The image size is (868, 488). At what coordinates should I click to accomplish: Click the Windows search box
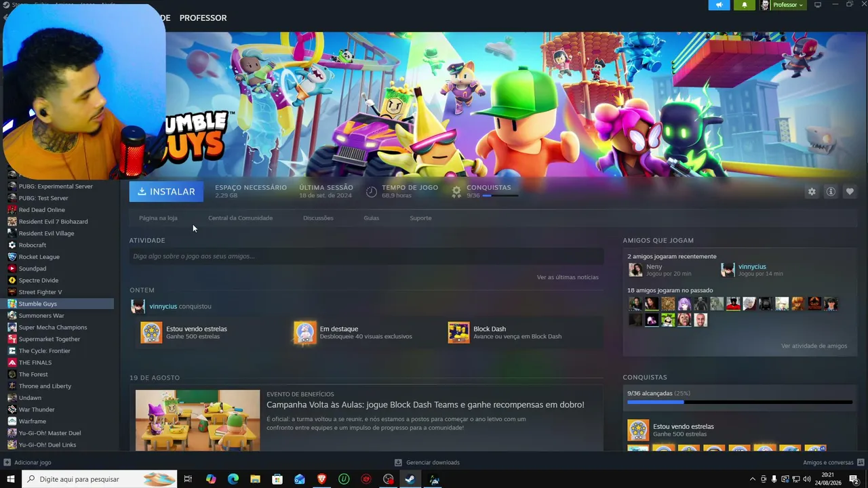point(100,479)
